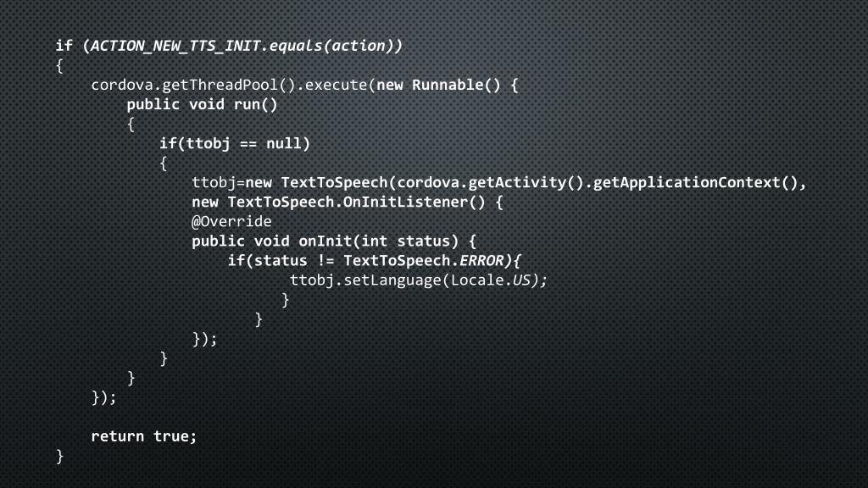Click the 'ttobj.setLanguage(Locale.US);' statement
868x488 pixels.
tap(419, 280)
